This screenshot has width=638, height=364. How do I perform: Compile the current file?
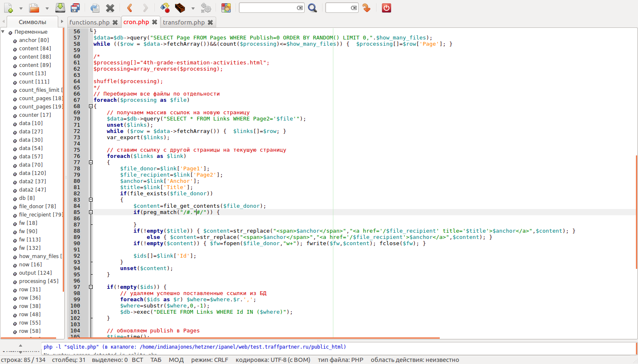coord(165,8)
